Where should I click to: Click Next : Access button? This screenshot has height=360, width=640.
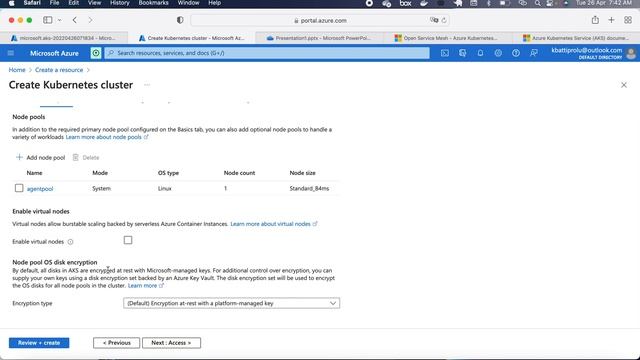171,343
